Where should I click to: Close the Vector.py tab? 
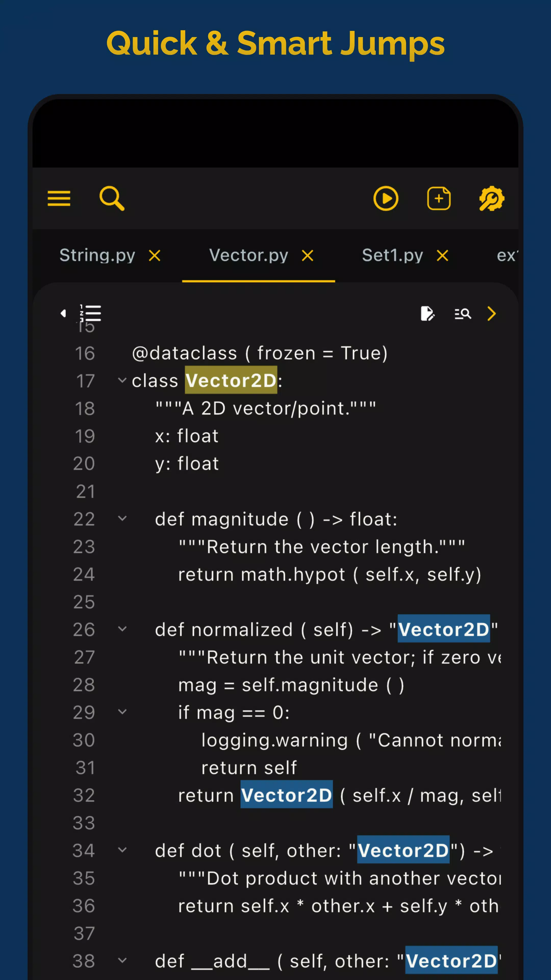pyautogui.click(x=307, y=256)
